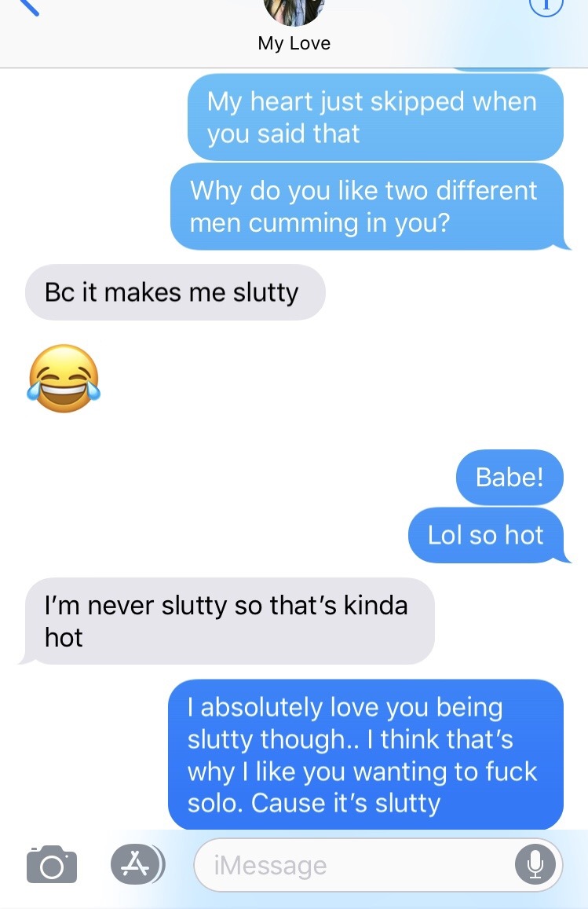Open the App Store apps icon
The width and height of the screenshot is (588, 909).
[137, 864]
